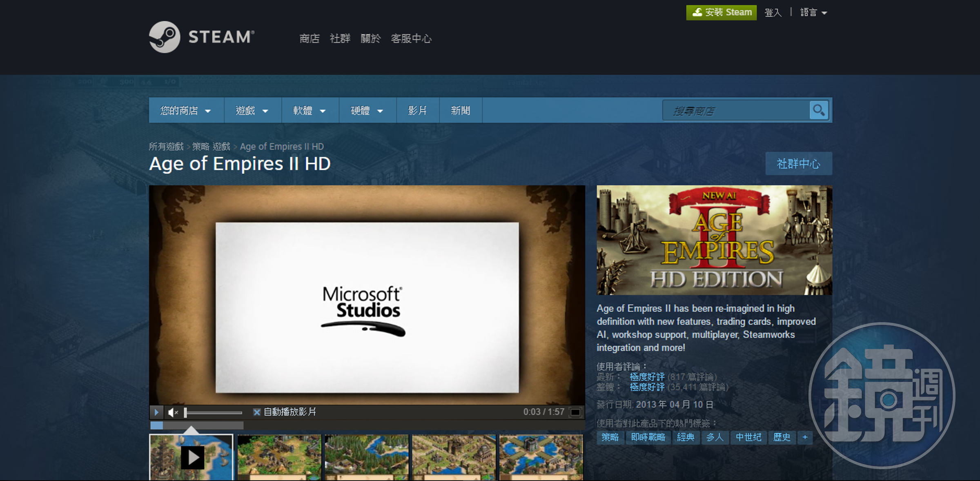The image size is (980, 481).
Task: Select the first video thumbnail with play icon
Action: click(191, 457)
